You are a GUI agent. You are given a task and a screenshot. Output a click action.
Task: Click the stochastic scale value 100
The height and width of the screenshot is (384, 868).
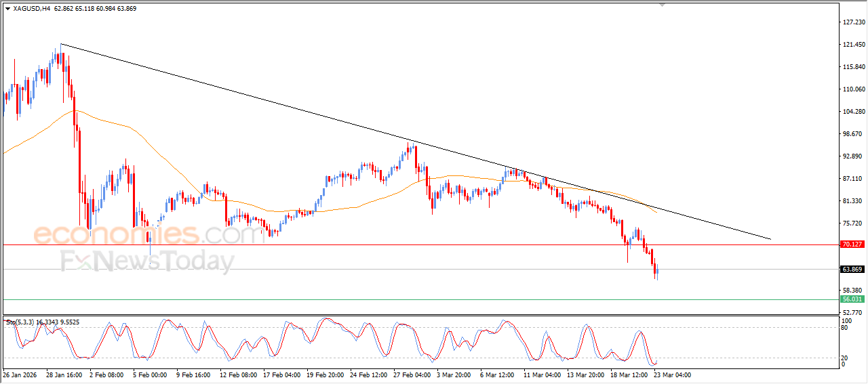click(846, 320)
